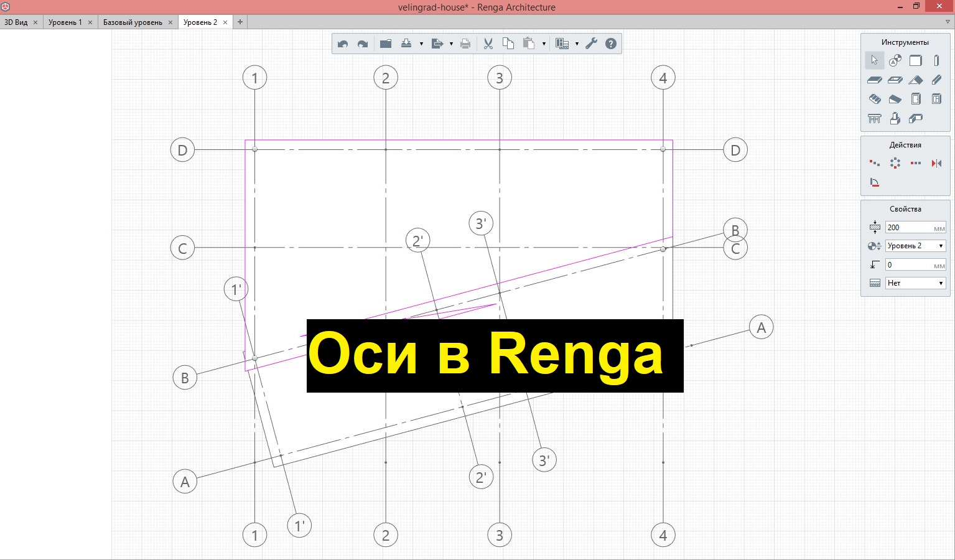Screen dimensions: 955x560
Task: Select the Floor slab tool
Action: 874,80
